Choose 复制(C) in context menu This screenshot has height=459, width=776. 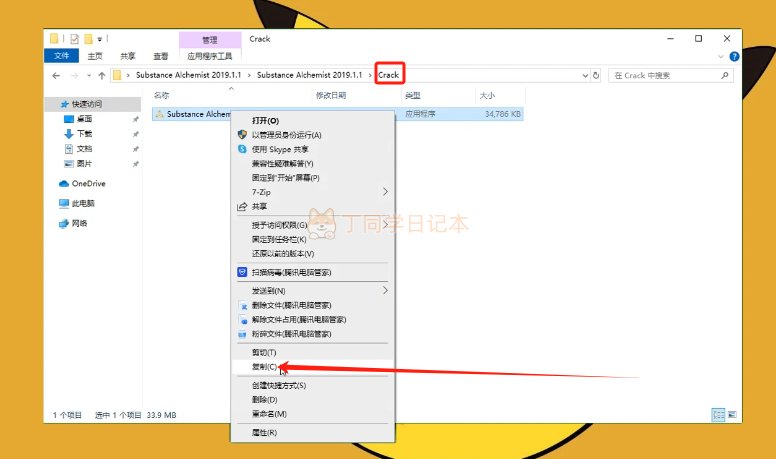[x=313, y=367]
